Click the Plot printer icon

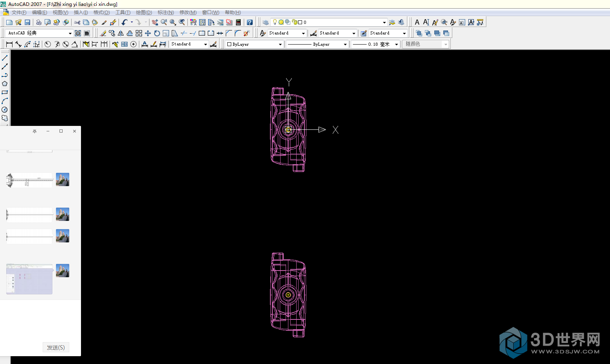(39, 22)
